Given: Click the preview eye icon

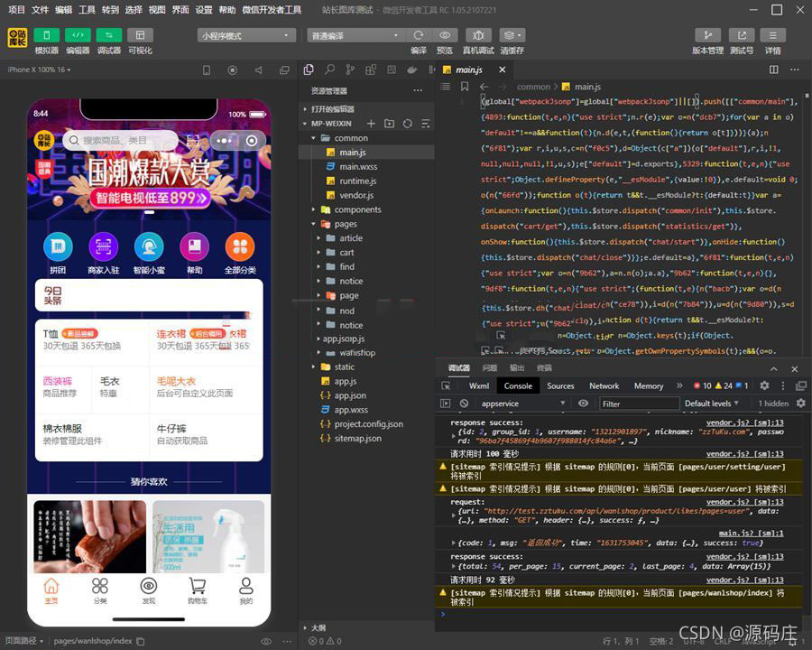Looking at the screenshot, I should [444, 35].
